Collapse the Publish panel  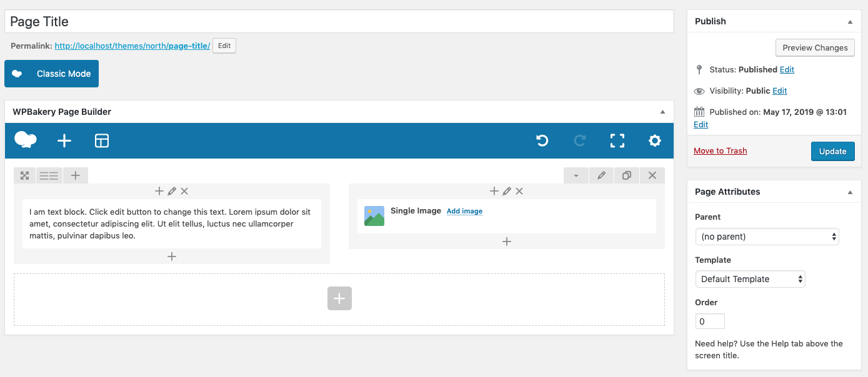850,21
